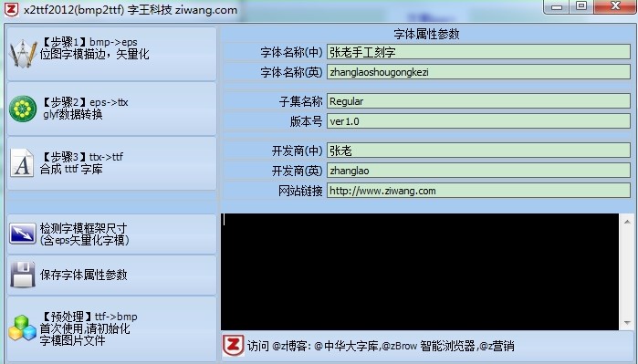Click the 子集名称 Regular field

coord(478,101)
